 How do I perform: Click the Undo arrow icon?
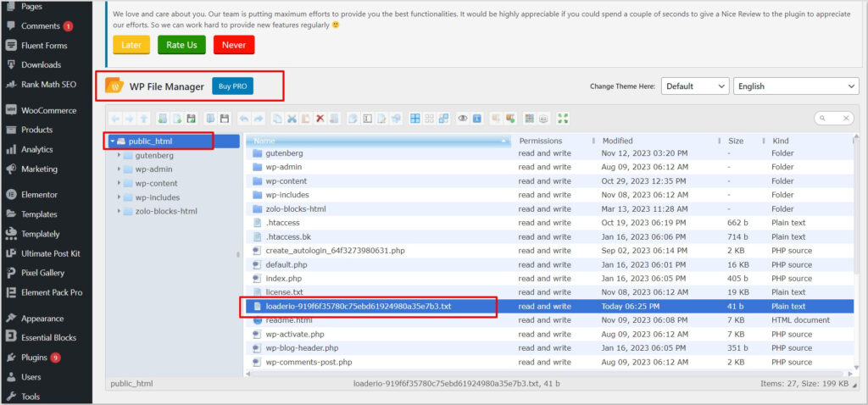[243, 119]
